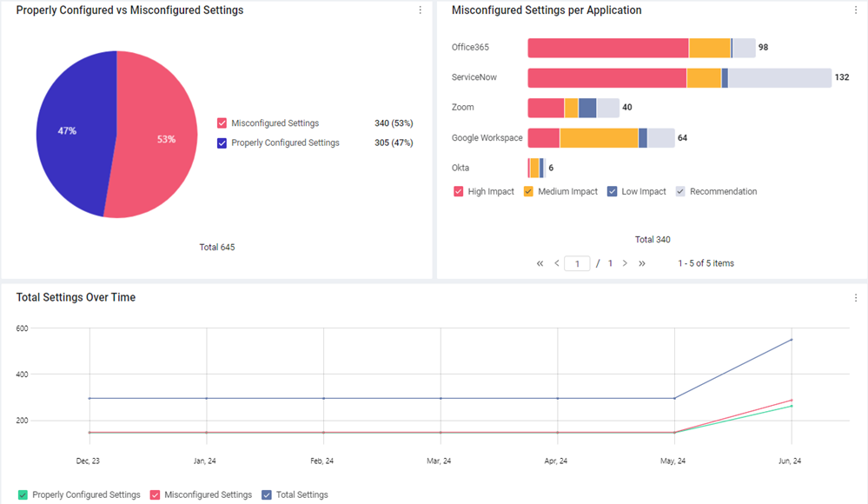Jump to last page double arrow
Screen dimensions: 868x504
tap(641, 263)
